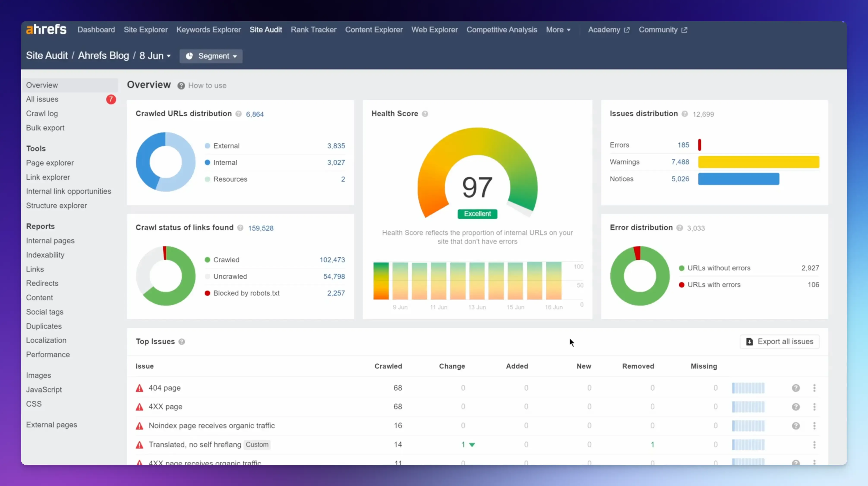Image resolution: width=868 pixels, height=486 pixels.
Task: Click the Ahrefs logo
Action: pyautogui.click(x=46, y=30)
